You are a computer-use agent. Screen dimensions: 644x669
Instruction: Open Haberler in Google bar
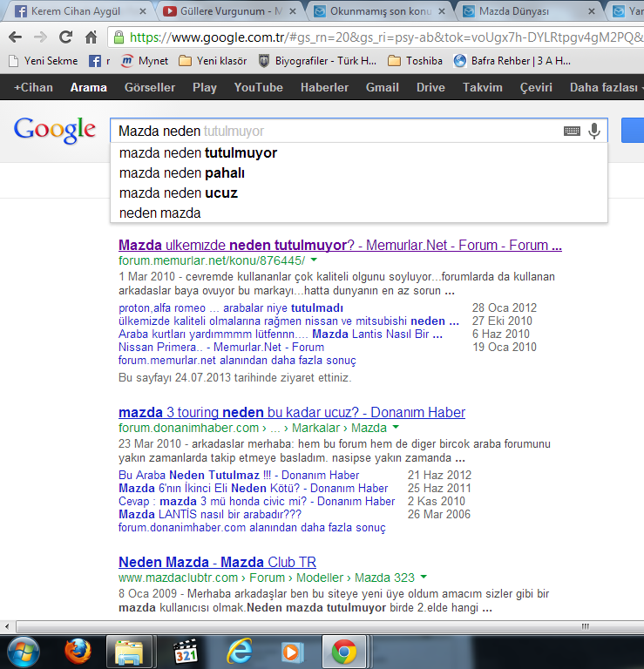coord(324,87)
